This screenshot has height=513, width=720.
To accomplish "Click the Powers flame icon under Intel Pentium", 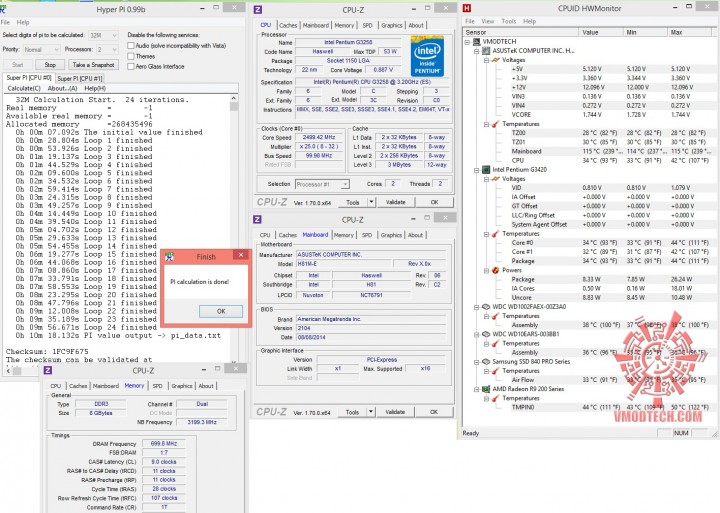I will coord(495,270).
